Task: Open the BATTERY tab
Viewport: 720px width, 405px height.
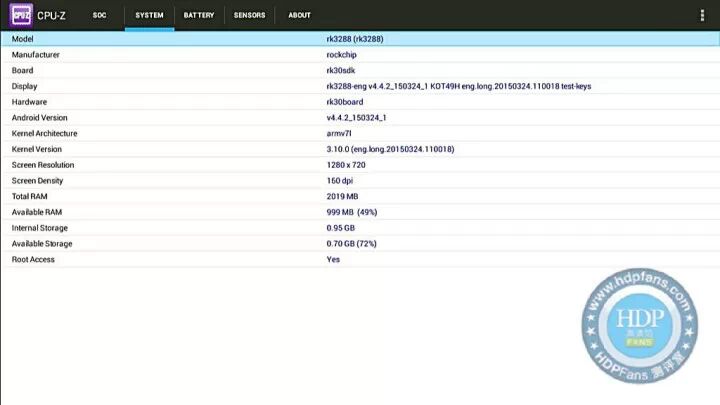Action: pyautogui.click(x=199, y=15)
